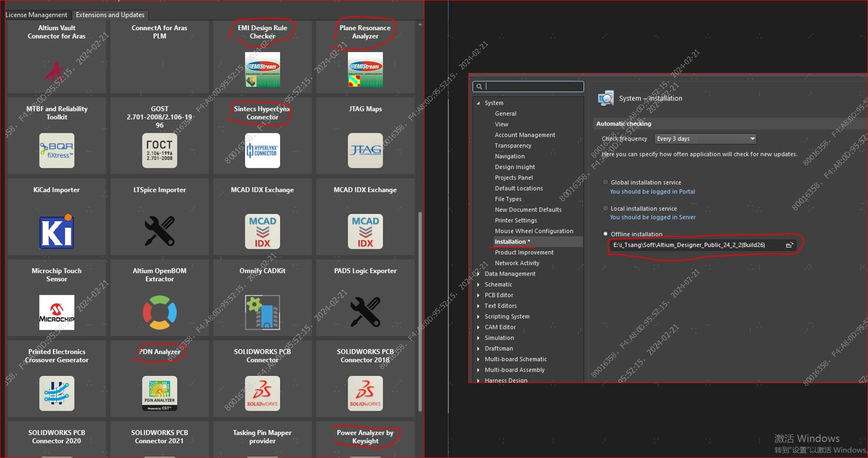Open the Check frequency dropdown

tap(705, 139)
